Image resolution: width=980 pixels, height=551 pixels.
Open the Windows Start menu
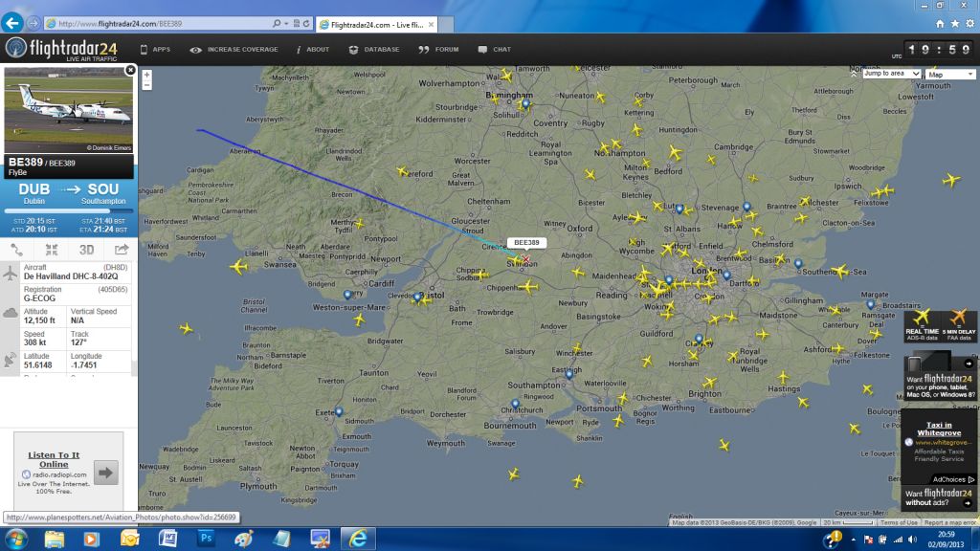pos(15,539)
